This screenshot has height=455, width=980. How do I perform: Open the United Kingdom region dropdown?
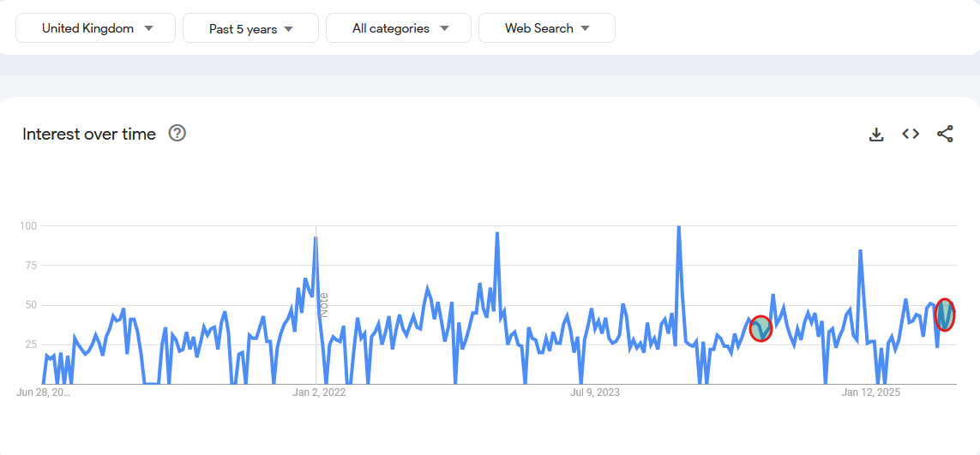click(x=96, y=28)
